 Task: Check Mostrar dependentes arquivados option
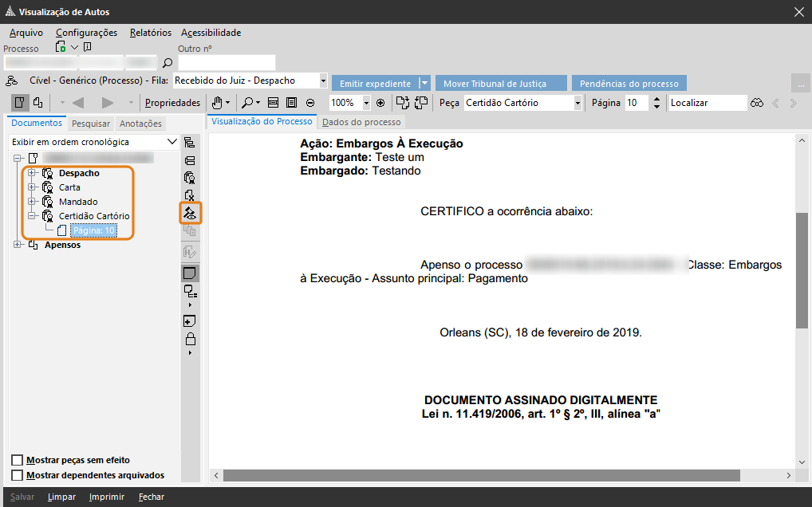(x=18, y=475)
